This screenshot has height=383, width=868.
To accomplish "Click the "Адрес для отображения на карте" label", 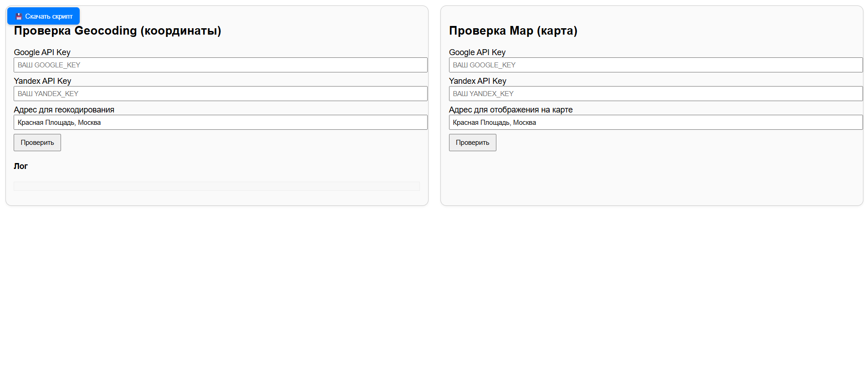I will pos(511,110).
